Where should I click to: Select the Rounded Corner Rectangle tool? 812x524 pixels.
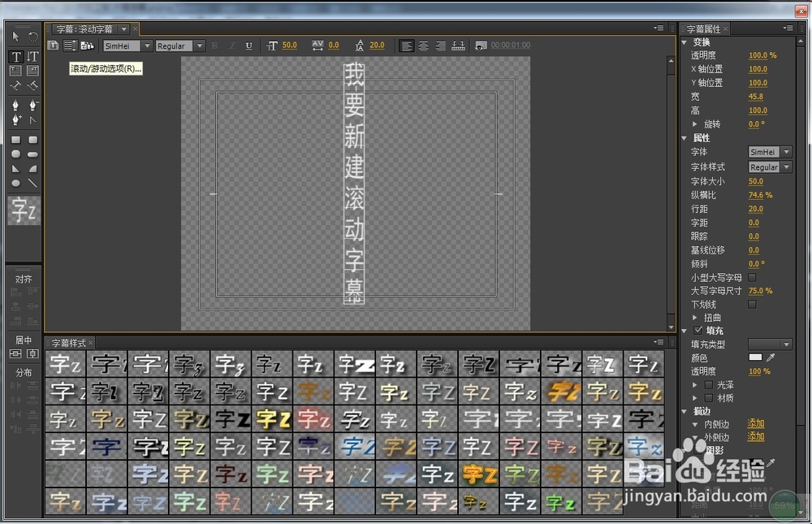coord(32,140)
